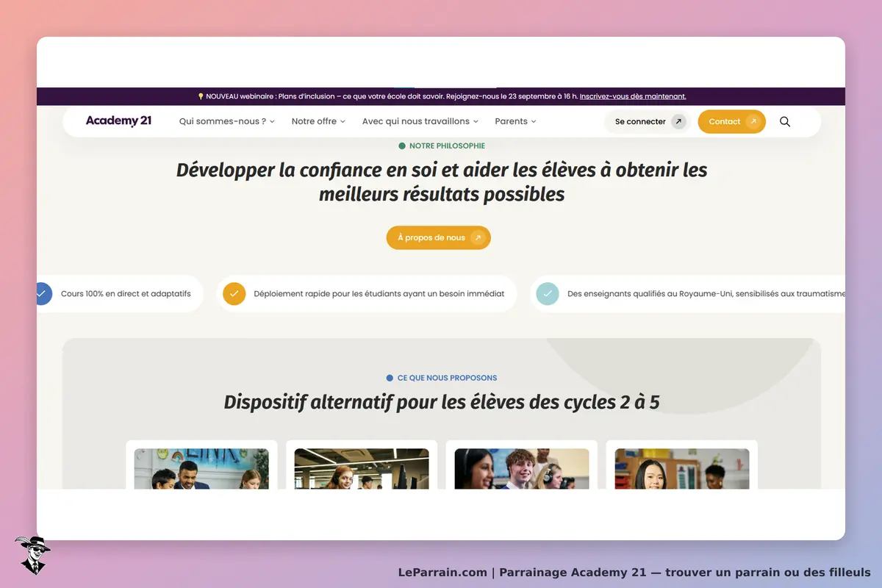The width and height of the screenshot is (882, 588).
Task: Click the light bulb icon in banner
Action: tap(201, 96)
